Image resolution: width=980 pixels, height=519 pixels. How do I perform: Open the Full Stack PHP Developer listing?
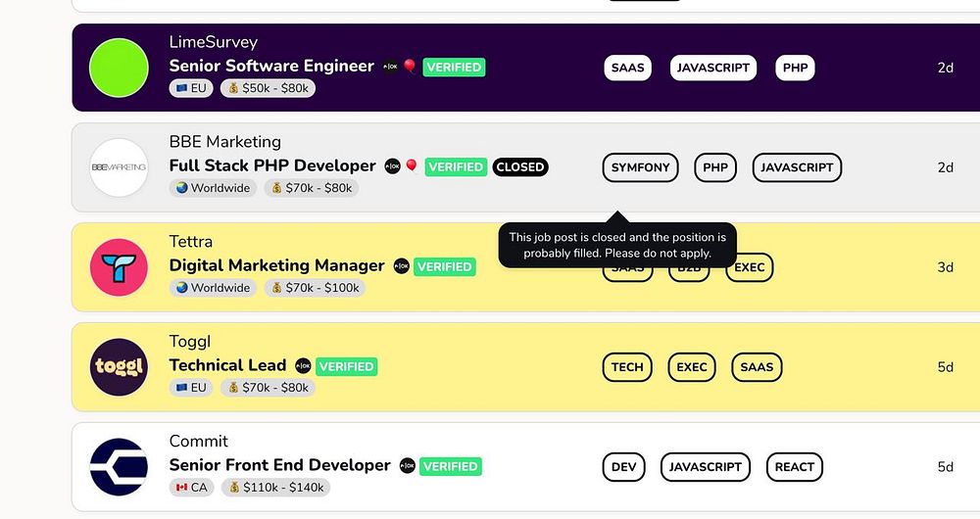point(272,166)
